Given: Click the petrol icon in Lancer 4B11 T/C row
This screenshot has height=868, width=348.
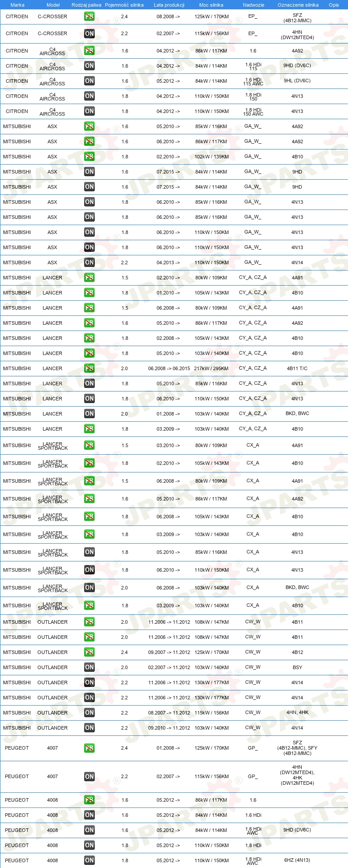Looking at the screenshot, I should coord(89,368).
